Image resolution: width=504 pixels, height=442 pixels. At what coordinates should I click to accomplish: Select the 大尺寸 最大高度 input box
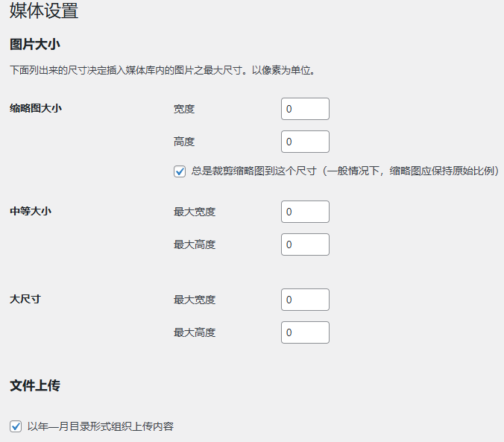305,332
